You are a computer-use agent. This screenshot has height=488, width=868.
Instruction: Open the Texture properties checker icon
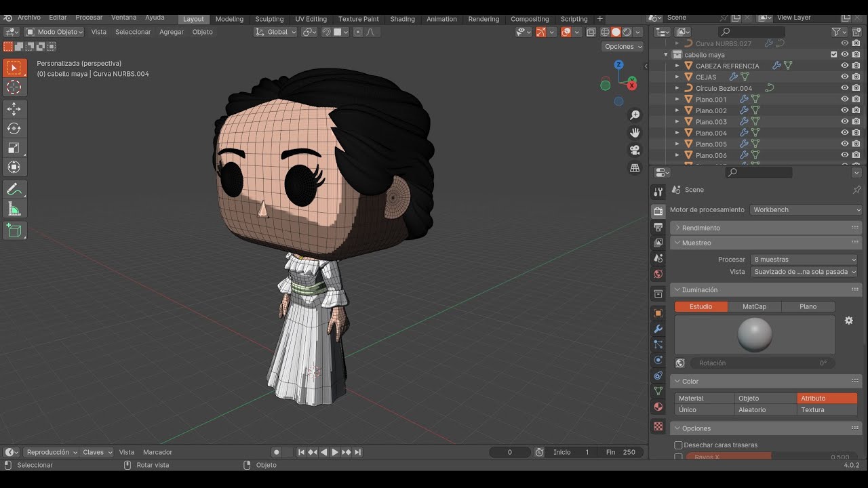(658, 426)
